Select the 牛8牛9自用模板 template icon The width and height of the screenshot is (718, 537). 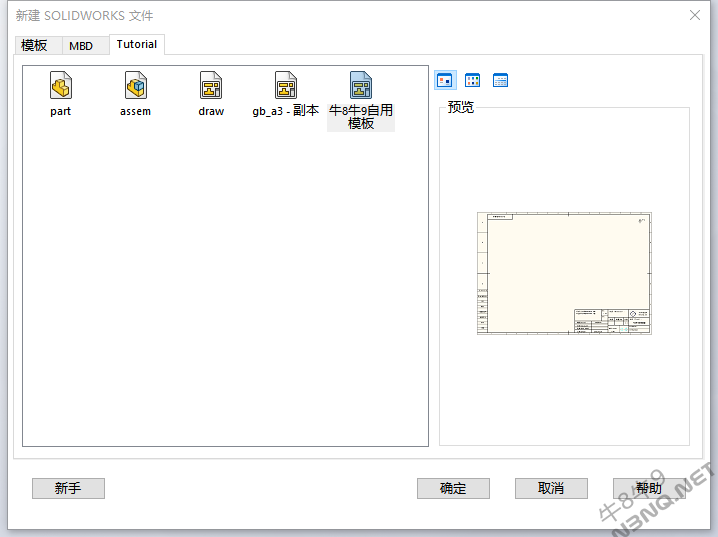pyautogui.click(x=361, y=85)
